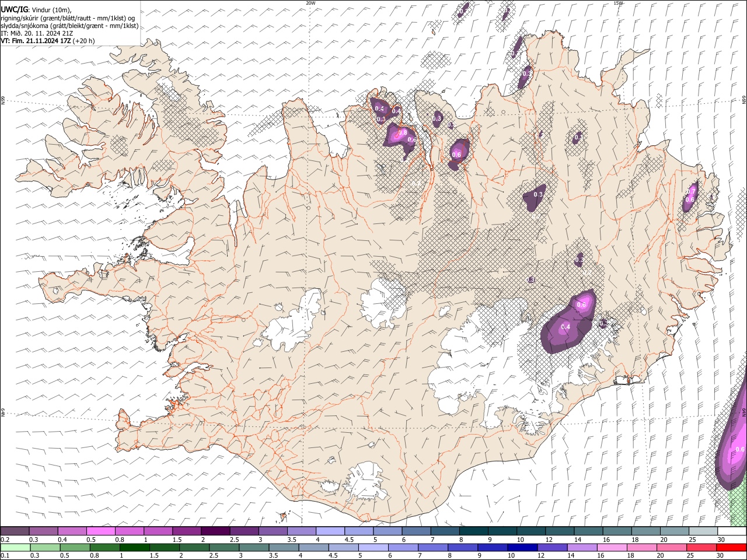Image resolution: width=747 pixels, height=560 pixels.
Task: Click the palest green 0.1 swatch, lower legend
Action: (x=15, y=547)
